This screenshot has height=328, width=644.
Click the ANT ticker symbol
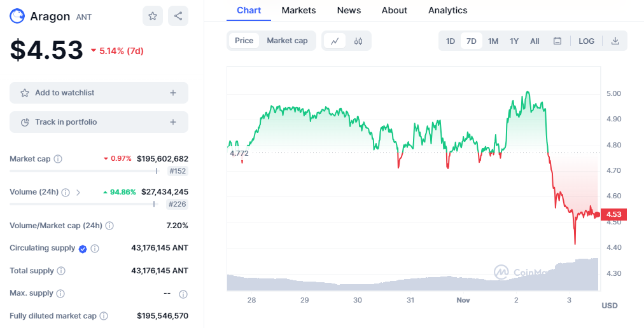click(x=84, y=17)
